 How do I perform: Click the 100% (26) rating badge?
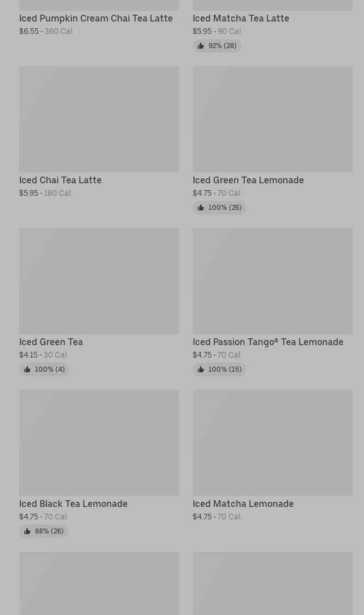click(219, 208)
